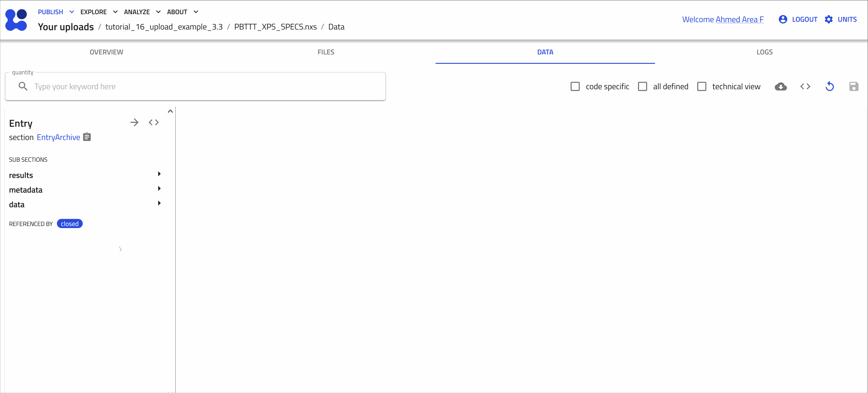The image size is (868, 393).
Task: Click clipboard icon beside EntryArchive
Action: [x=87, y=137]
